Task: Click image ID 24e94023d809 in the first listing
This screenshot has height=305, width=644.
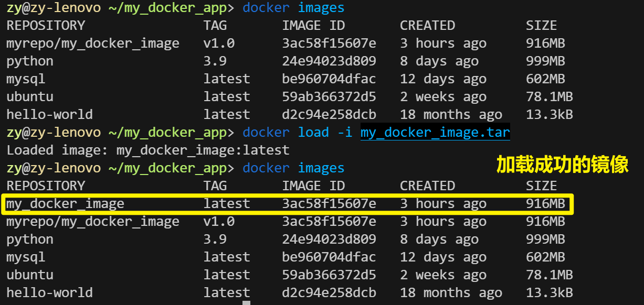Action: pyautogui.click(x=329, y=61)
